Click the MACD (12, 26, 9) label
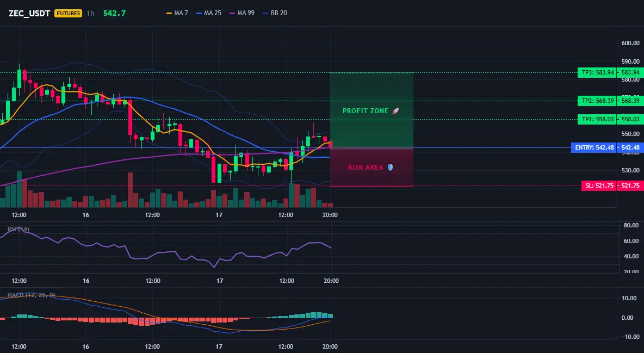The image size is (644, 353). click(x=31, y=295)
